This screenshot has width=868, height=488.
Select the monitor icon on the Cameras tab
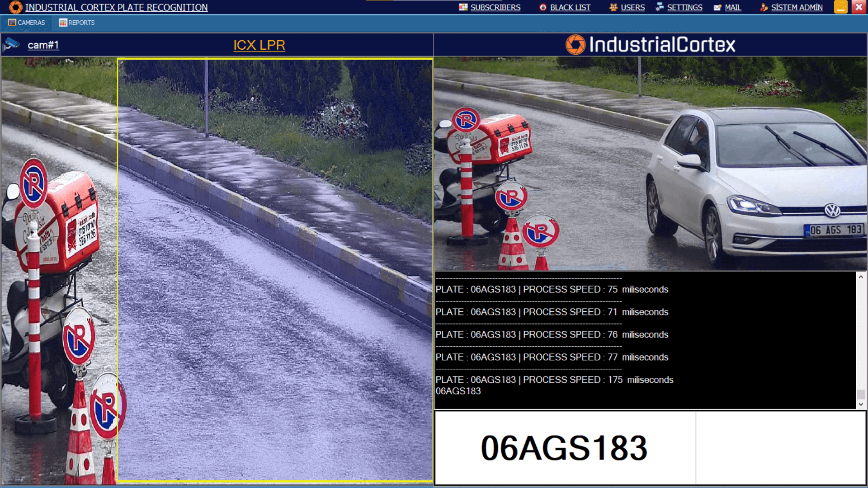coord(11,23)
